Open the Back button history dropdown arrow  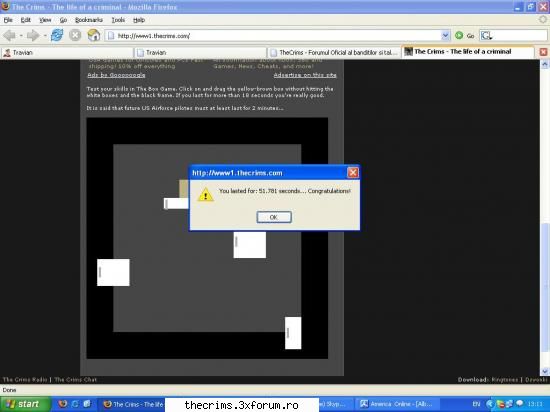[x=21, y=35]
